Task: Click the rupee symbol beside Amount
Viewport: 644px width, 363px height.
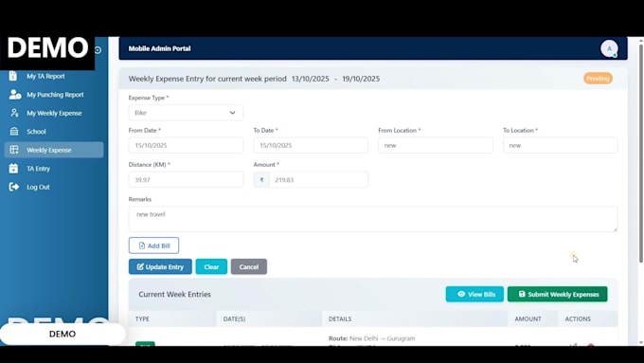Action: pyautogui.click(x=261, y=180)
